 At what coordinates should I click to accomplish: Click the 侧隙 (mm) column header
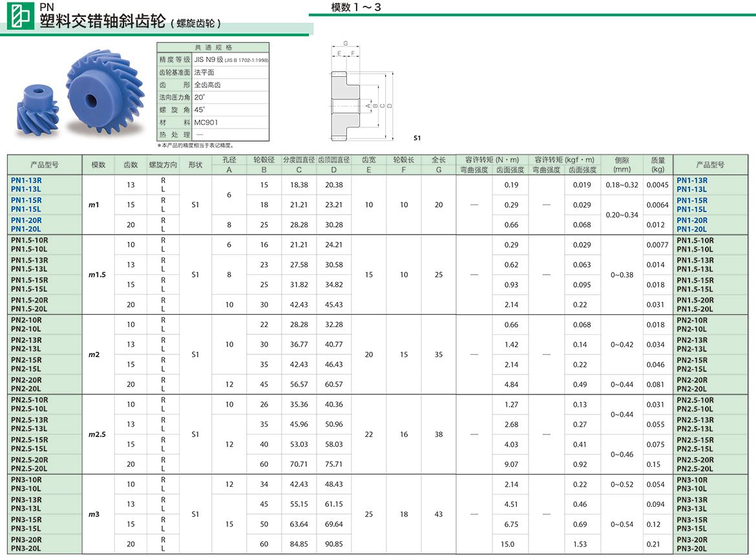pos(622,165)
